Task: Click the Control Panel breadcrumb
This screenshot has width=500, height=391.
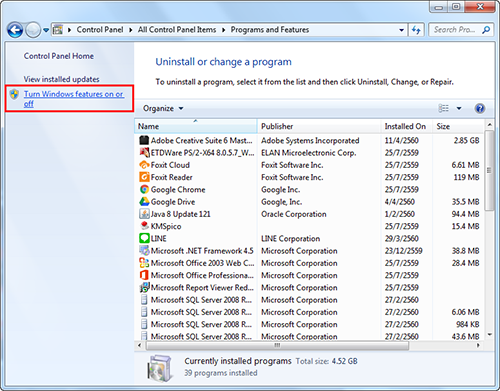Action: tap(100, 30)
